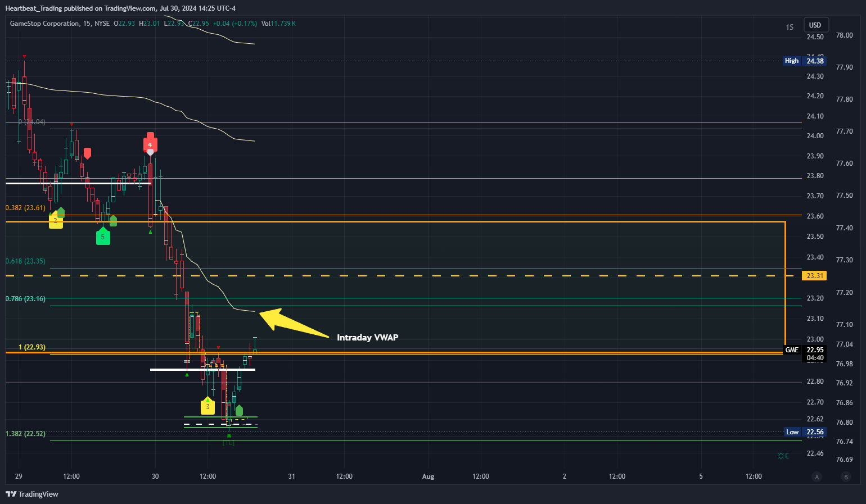Click the Vol 11.739K readout
The height and width of the screenshot is (504, 866).
pyautogui.click(x=278, y=24)
